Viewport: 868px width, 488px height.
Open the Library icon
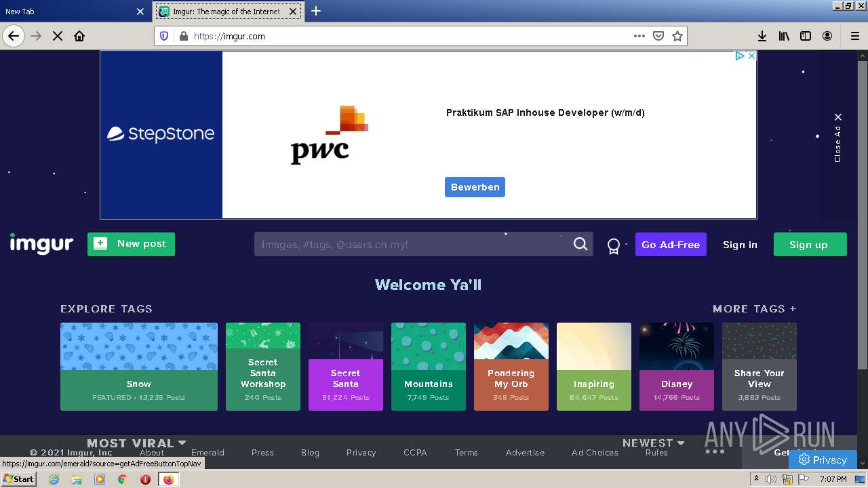(784, 36)
